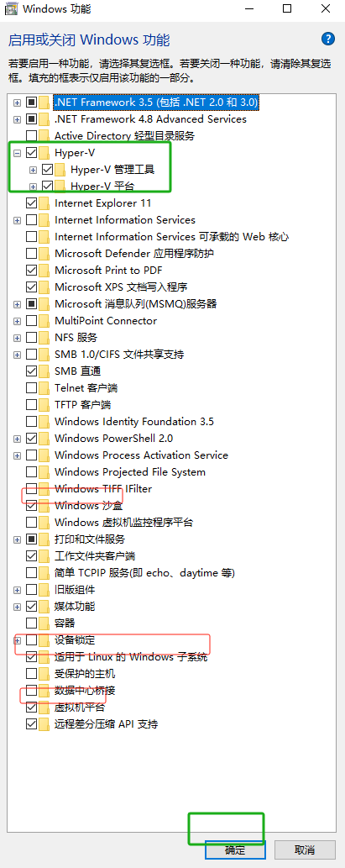Select the Windows PowerShell 2.0 item
Image resolution: width=345 pixels, height=868 pixels.
pyautogui.click(x=114, y=439)
